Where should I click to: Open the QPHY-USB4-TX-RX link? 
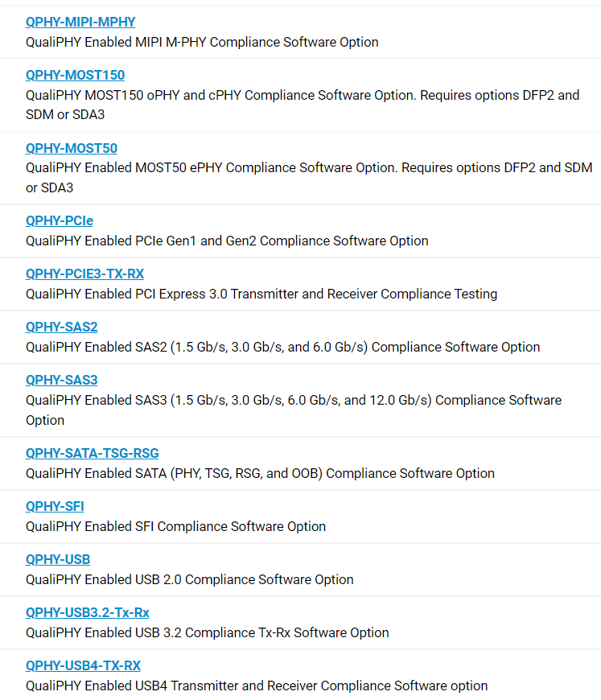click(x=83, y=666)
